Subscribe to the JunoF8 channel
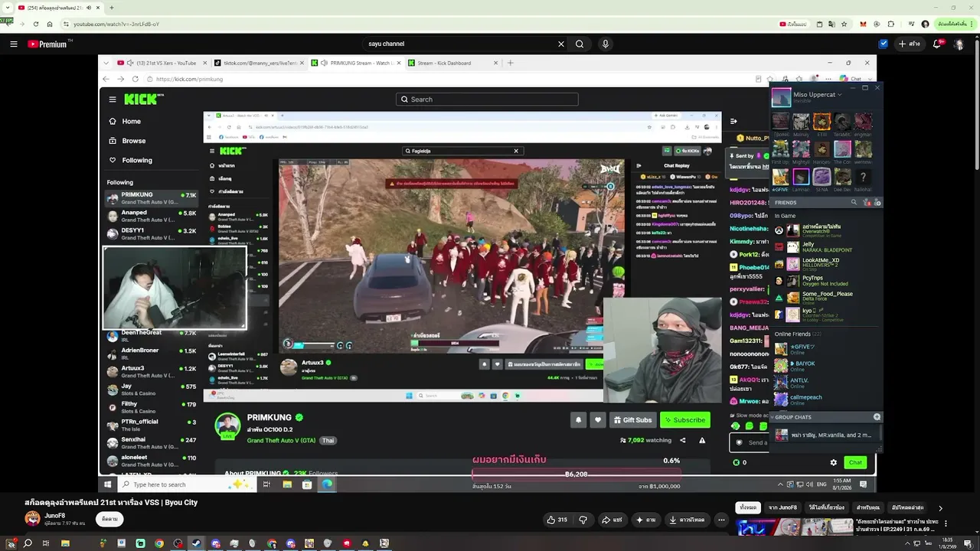Screen dimensions: 980x551 pos(109,519)
